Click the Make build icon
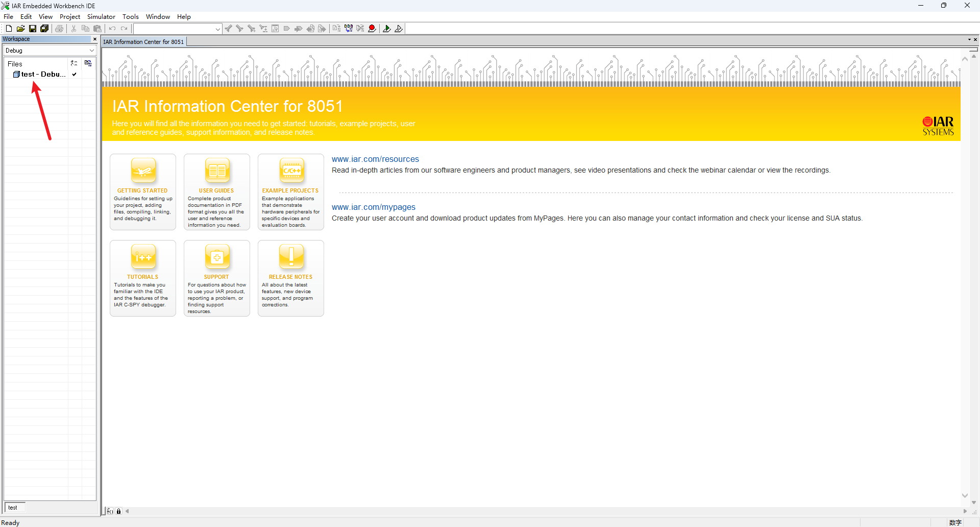This screenshot has height=527, width=980. (x=349, y=29)
